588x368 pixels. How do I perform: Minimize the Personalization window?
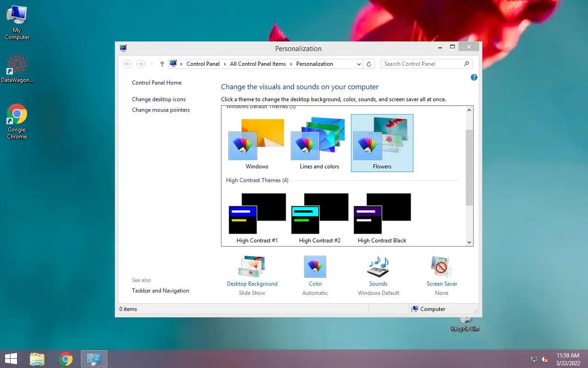(440, 47)
